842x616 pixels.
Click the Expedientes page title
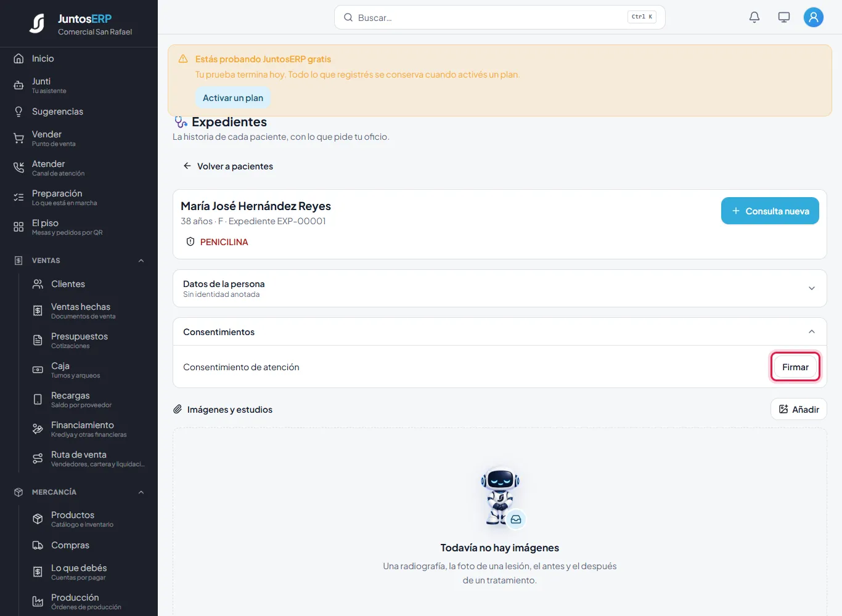point(229,122)
